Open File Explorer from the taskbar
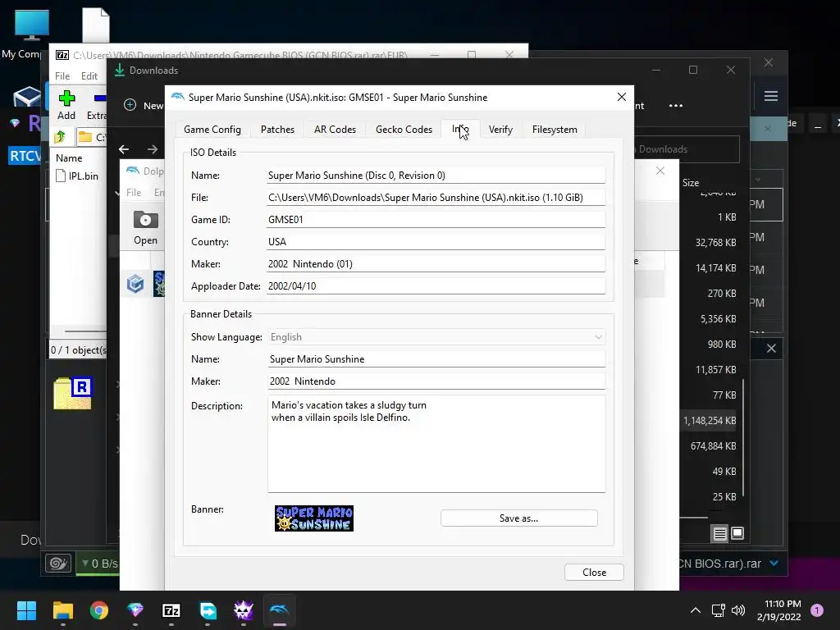 pyautogui.click(x=62, y=610)
